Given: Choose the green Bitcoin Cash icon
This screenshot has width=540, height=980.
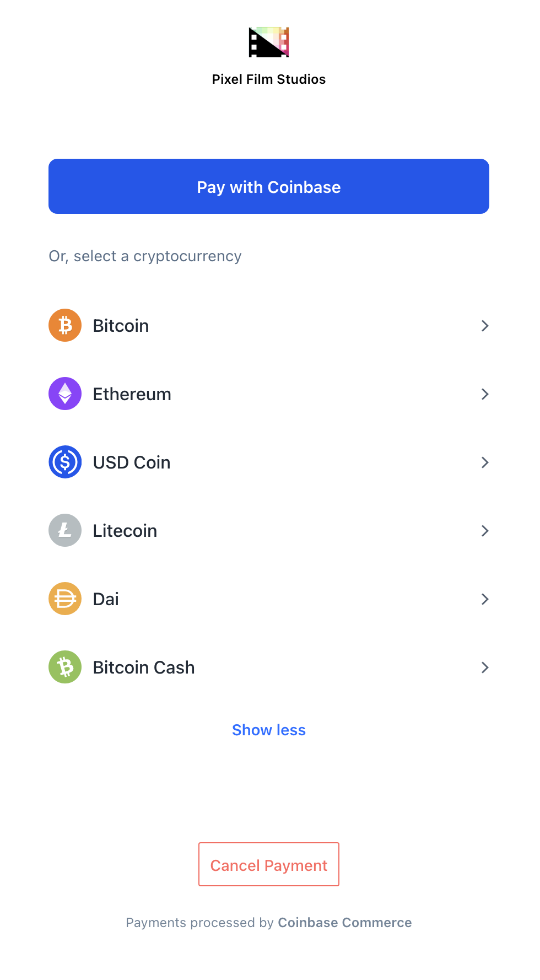Looking at the screenshot, I should tap(65, 667).
